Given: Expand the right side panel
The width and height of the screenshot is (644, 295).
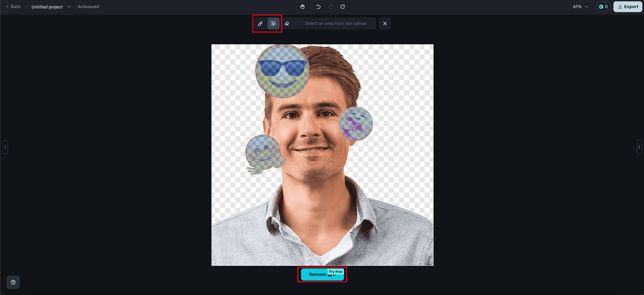Looking at the screenshot, I should [x=639, y=147].
